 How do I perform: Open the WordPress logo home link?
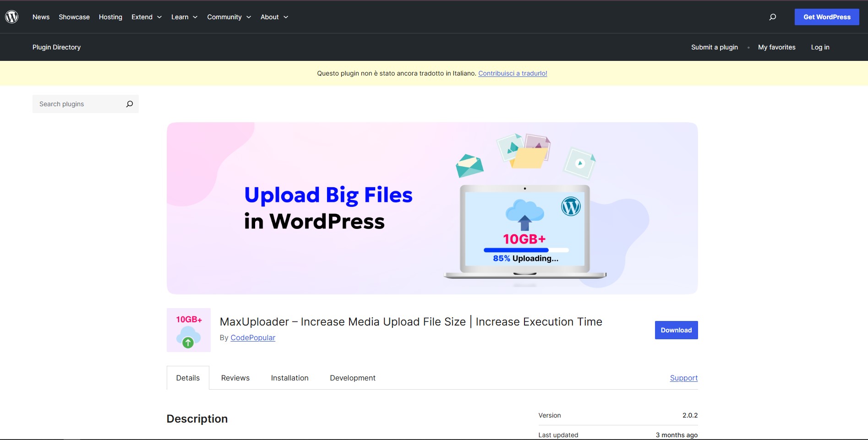[12, 17]
